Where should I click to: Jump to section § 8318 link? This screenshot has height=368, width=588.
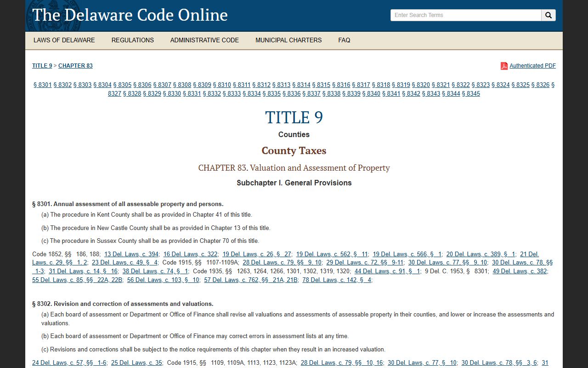(381, 85)
